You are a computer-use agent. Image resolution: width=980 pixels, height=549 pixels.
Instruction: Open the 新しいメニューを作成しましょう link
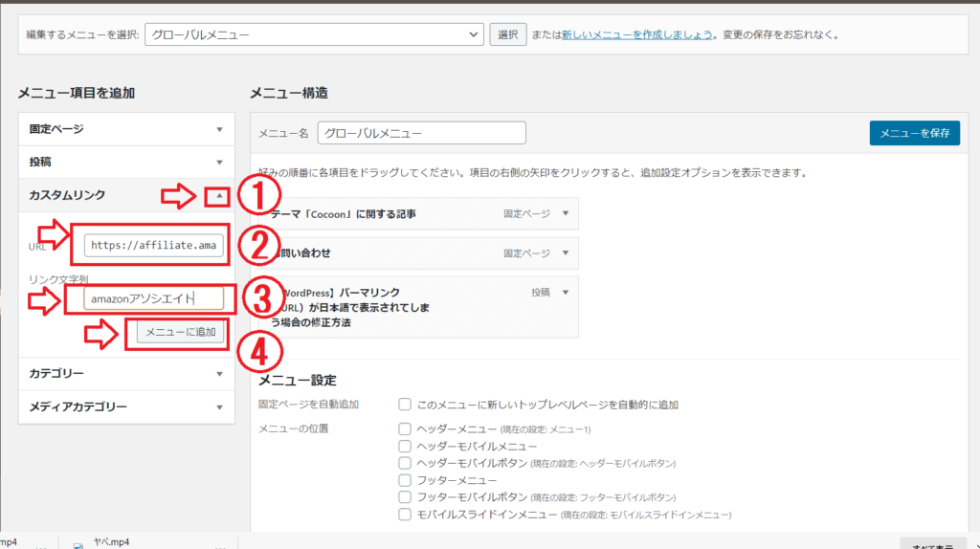click(x=636, y=35)
